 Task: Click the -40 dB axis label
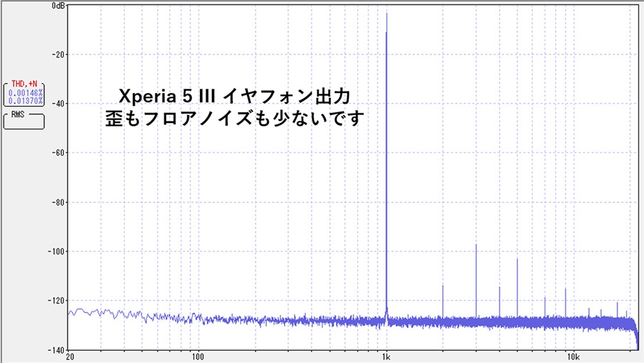click(57, 103)
